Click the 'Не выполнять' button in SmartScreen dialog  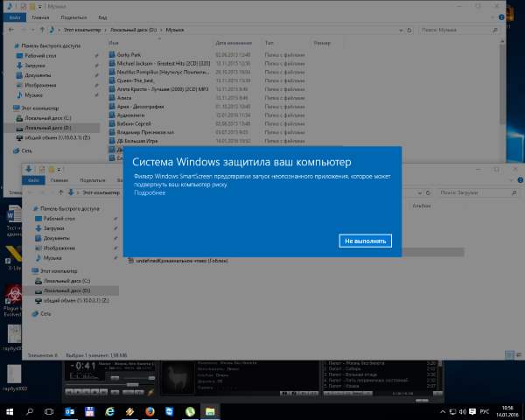(x=365, y=241)
